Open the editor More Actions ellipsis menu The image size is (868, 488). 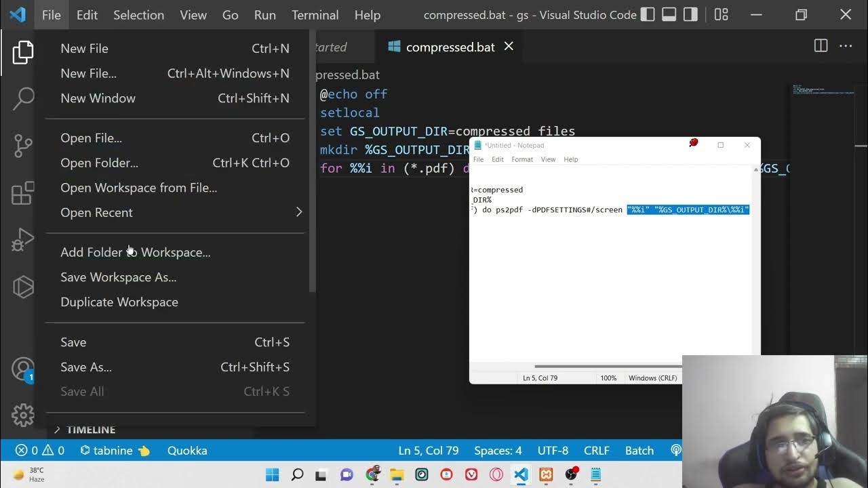(x=846, y=46)
